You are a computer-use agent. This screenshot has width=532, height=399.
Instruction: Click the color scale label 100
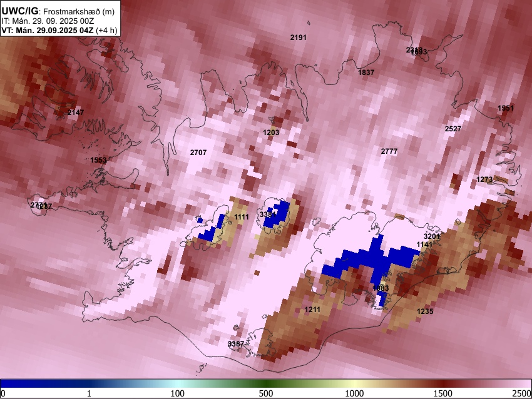pos(178,393)
